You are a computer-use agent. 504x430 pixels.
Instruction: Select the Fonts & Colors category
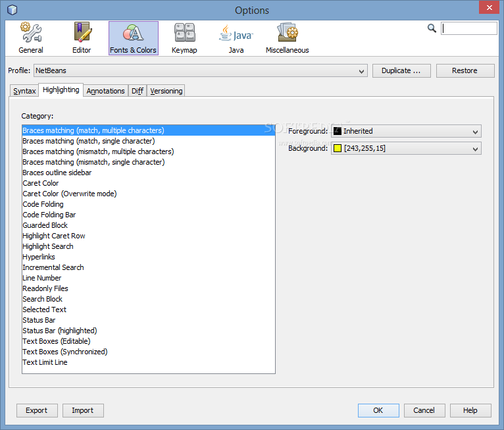(x=133, y=38)
